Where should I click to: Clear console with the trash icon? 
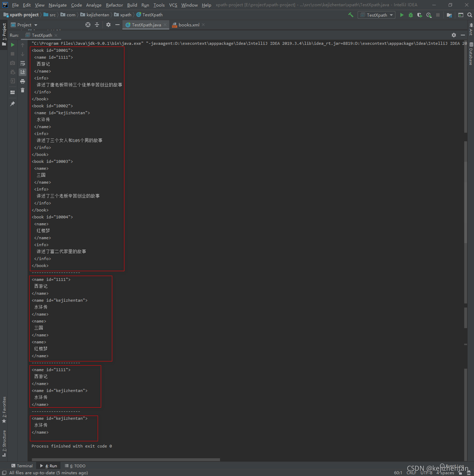(x=23, y=90)
